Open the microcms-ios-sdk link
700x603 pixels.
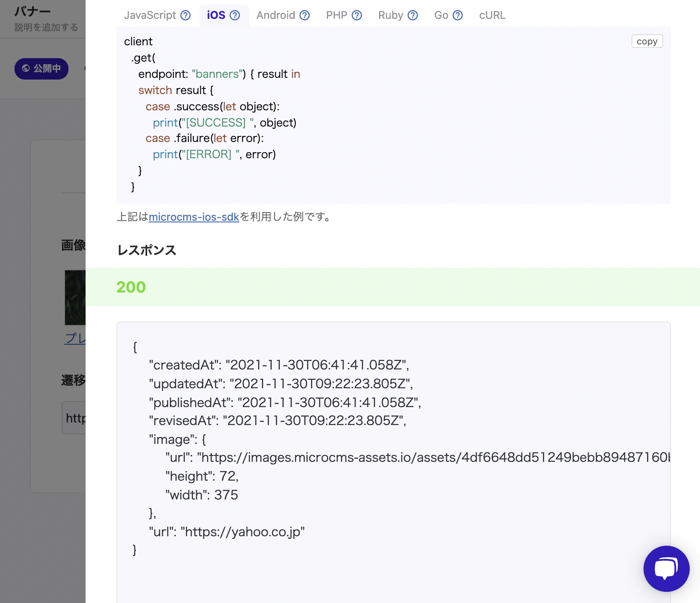click(194, 217)
